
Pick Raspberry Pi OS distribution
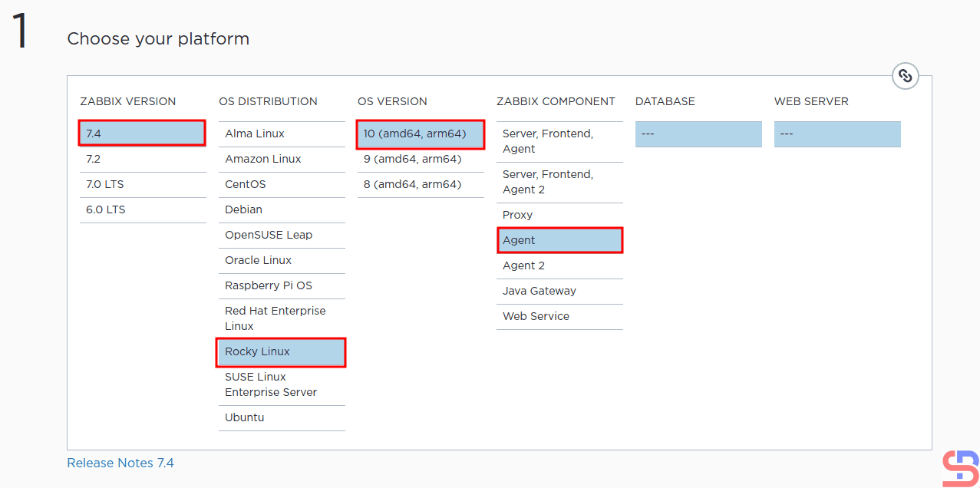281,285
